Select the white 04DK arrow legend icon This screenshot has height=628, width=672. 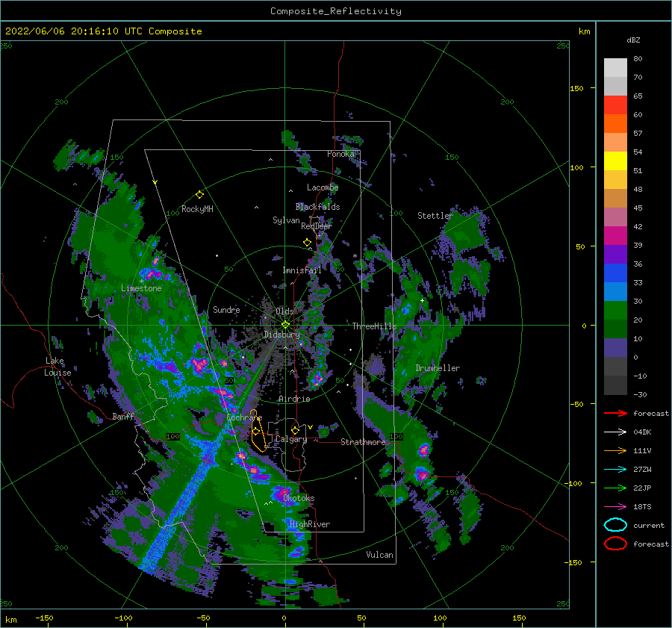615,432
